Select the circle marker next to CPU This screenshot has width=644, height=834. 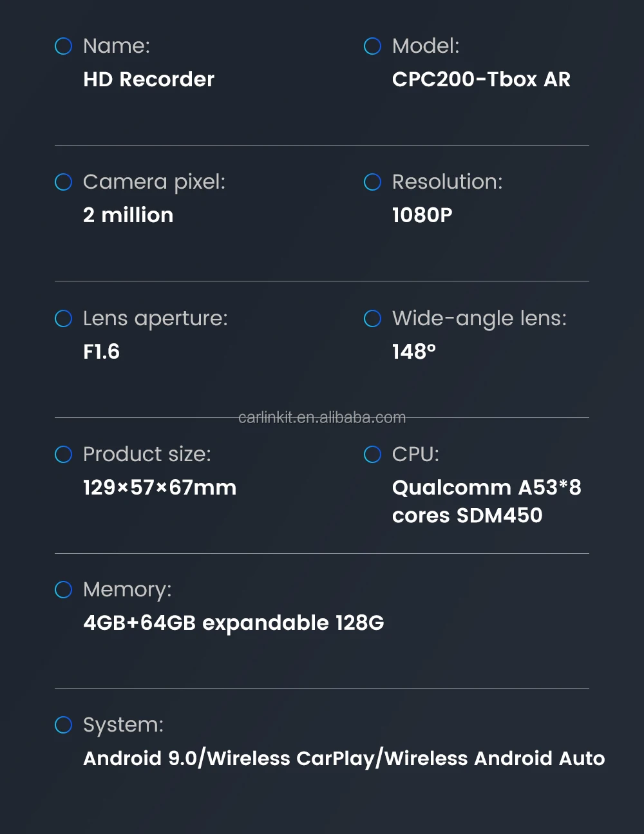[372, 455]
